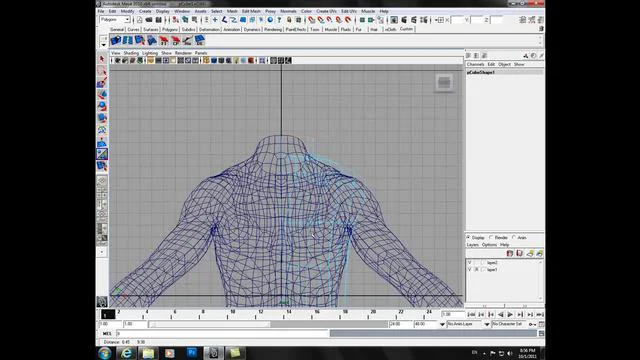The image size is (640, 360).
Task: Click the first custom shelf icon
Action: (116, 40)
